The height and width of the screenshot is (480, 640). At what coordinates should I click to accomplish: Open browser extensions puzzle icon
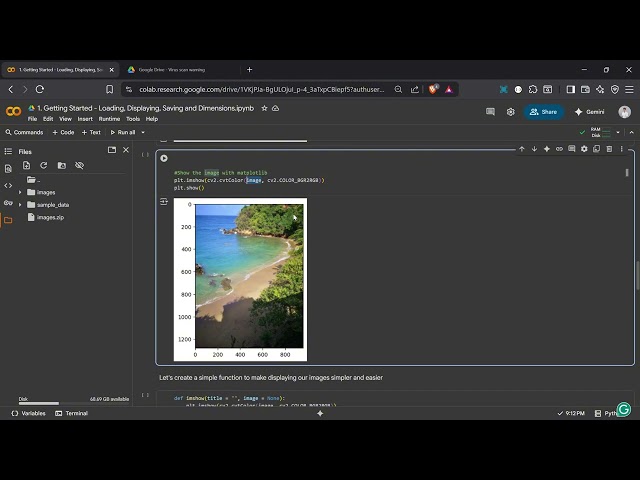(x=533, y=89)
